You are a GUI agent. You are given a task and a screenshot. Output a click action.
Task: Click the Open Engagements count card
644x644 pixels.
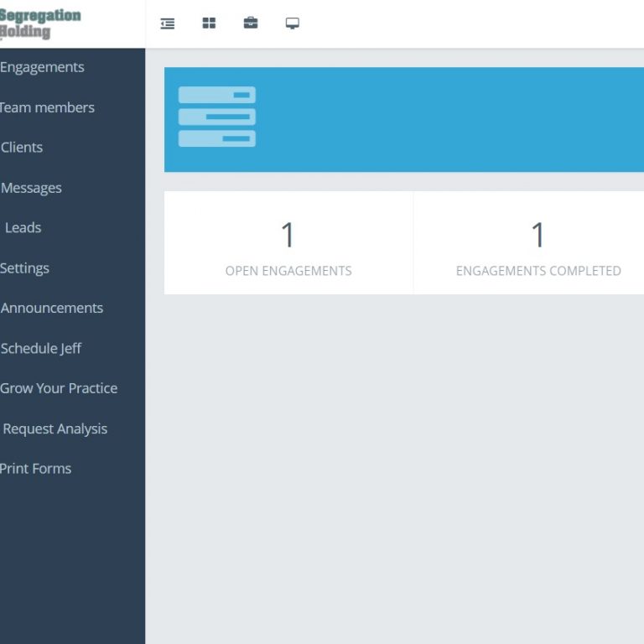coord(288,243)
